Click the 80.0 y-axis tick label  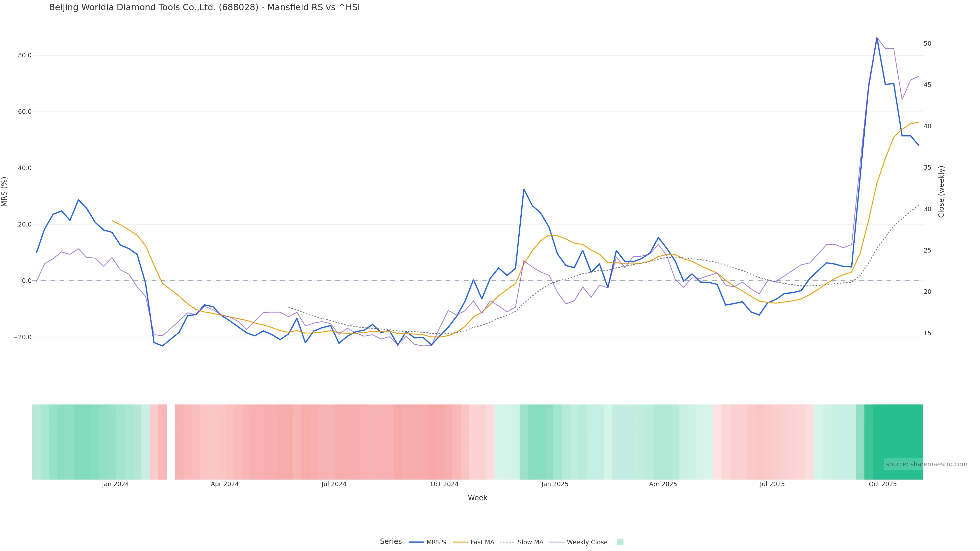point(25,56)
